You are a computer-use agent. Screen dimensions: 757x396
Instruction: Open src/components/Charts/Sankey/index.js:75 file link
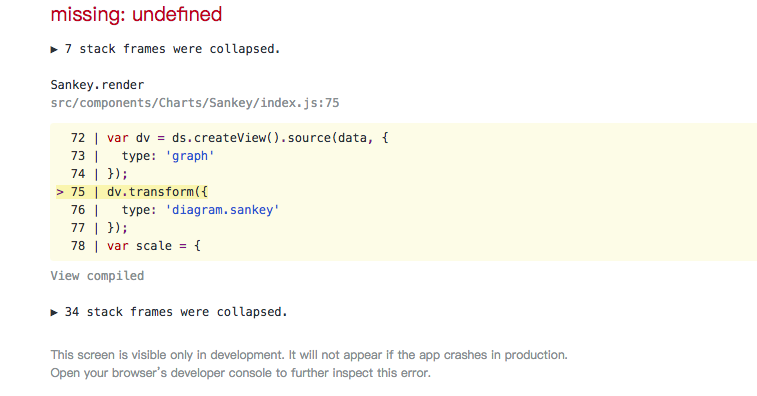[x=195, y=103]
